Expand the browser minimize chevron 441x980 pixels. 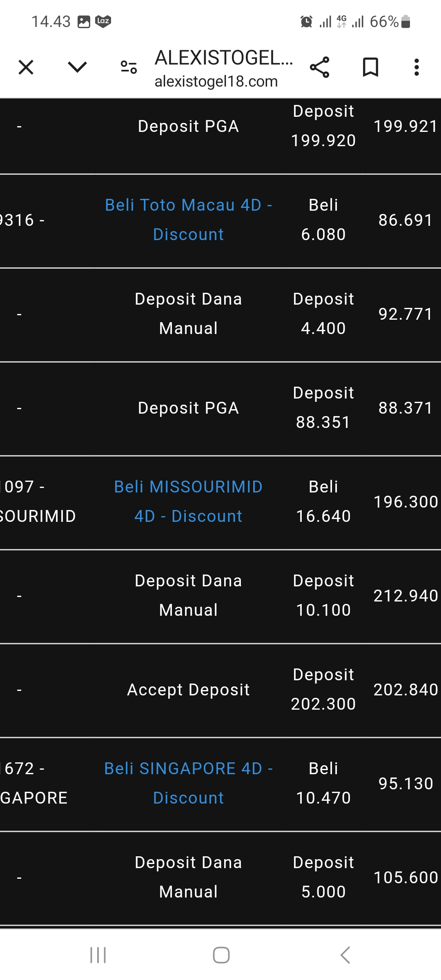coord(77,67)
